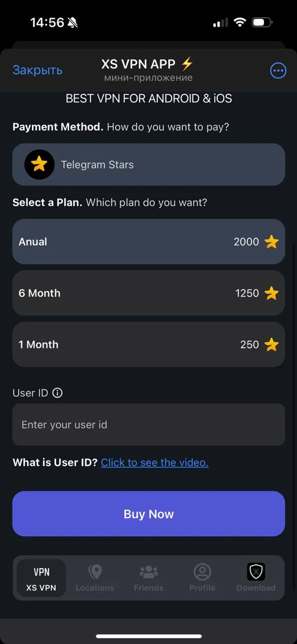Switch to the Friends tab label
Screen dimensions: 297x644
pos(148,588)
